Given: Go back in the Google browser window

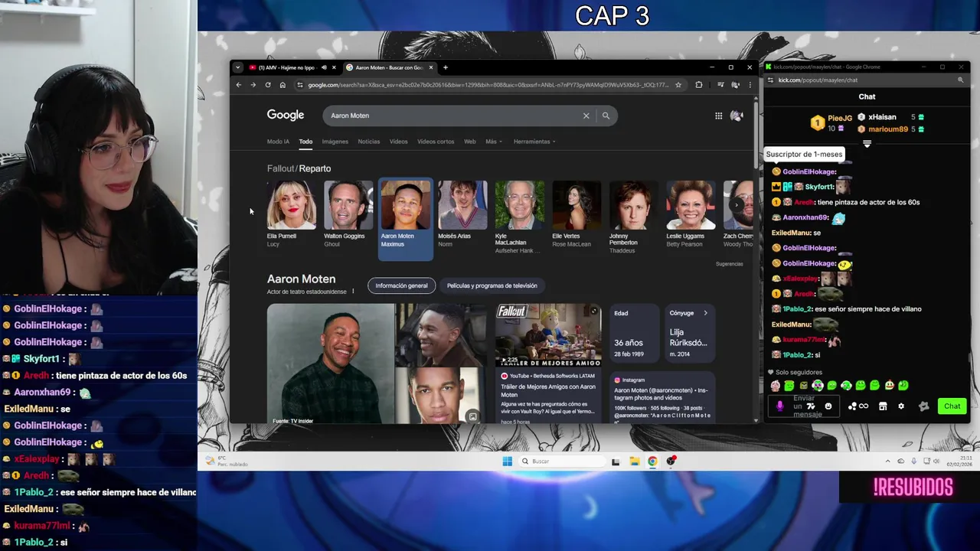Looking at the screenshot, I should pyautogui.click(x=239, y=85).
